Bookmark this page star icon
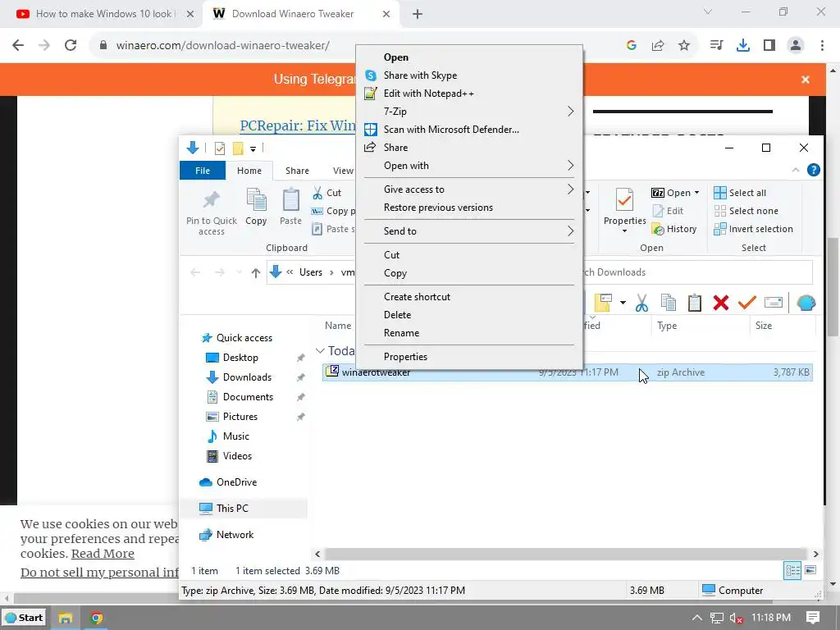The width and height of the screenshot is (840, 630). click(x=684, y=46)
